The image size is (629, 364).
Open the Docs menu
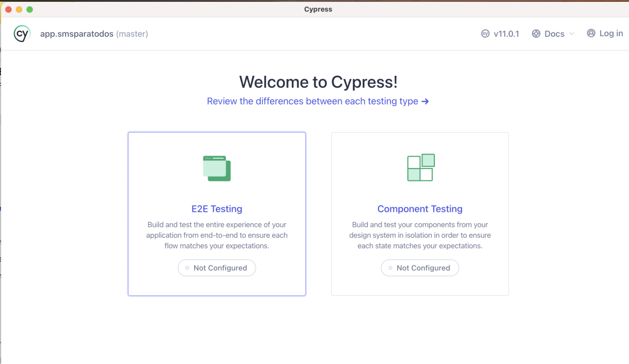pyautogui.click(x=553, y=34)
